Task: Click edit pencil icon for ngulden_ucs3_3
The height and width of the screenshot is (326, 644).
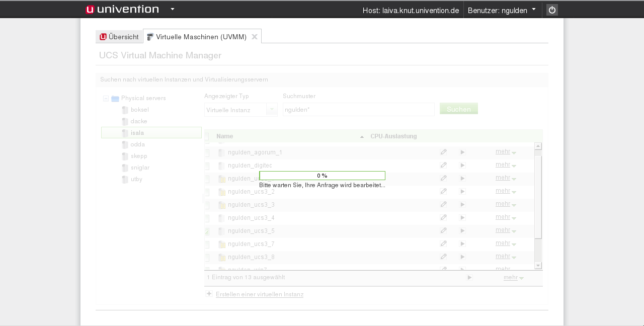Action: [x=443, y=204]
